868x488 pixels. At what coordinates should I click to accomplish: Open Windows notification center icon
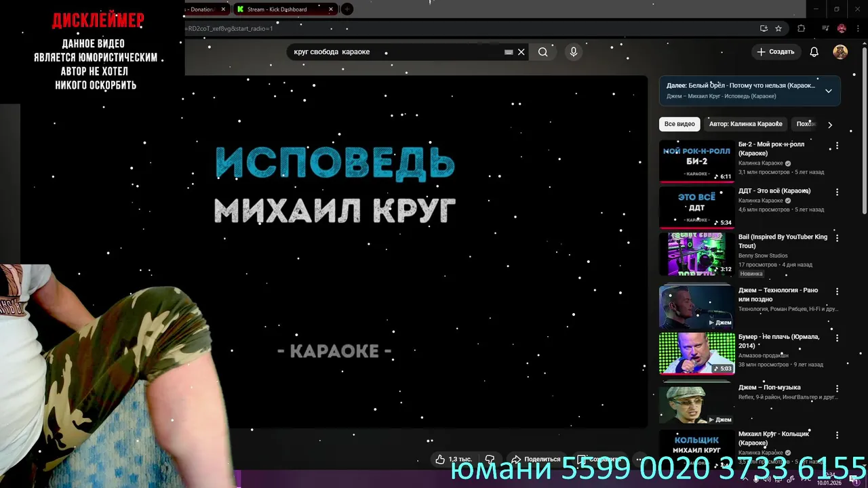tap(854, 479)
